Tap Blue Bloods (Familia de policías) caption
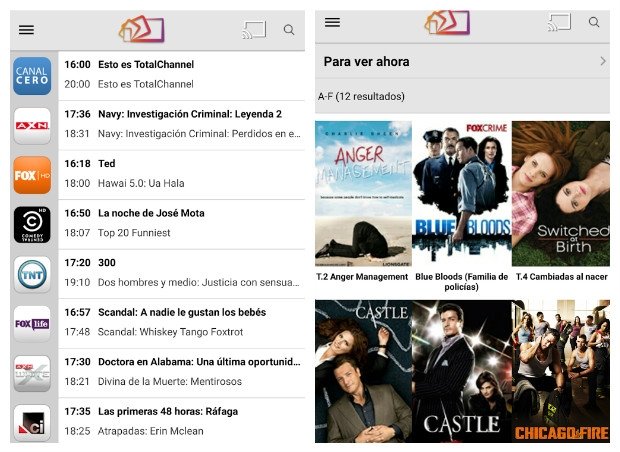620x452 pixels. [461, 282]
